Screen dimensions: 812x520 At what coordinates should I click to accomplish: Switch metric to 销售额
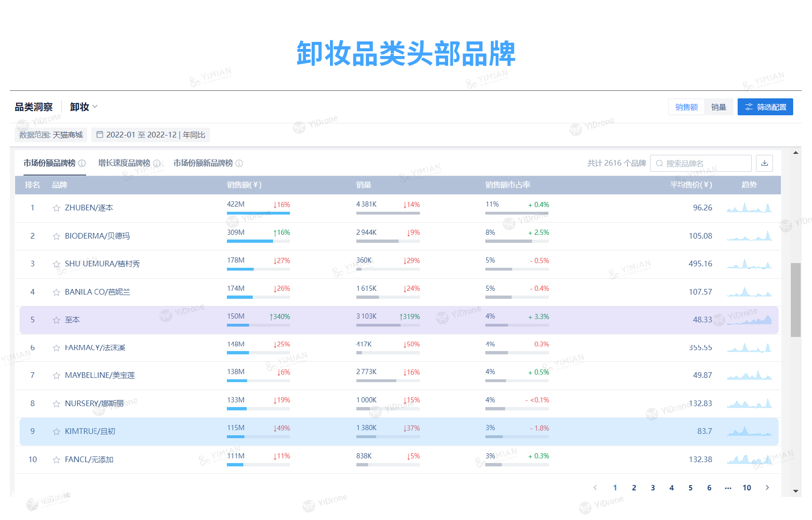click(687, 107)
